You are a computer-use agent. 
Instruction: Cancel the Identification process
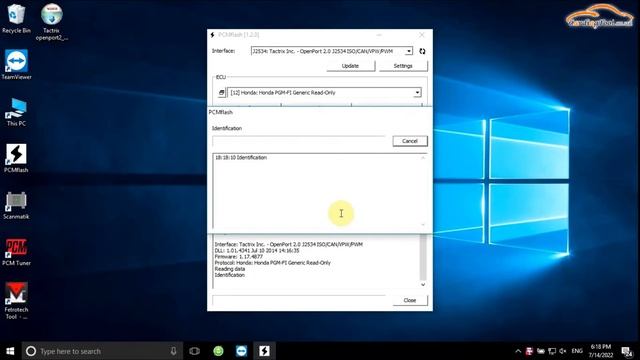tap(410, 141)
